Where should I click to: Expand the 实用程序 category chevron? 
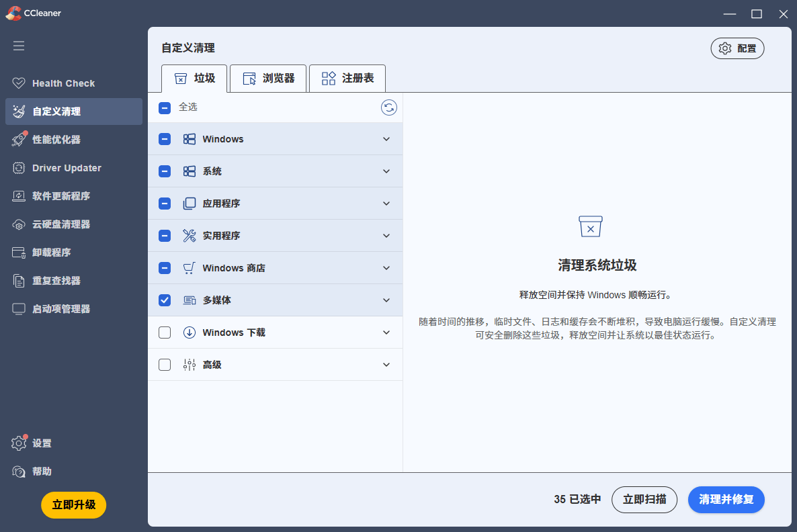pyautogui.click(x=386, y=236)
